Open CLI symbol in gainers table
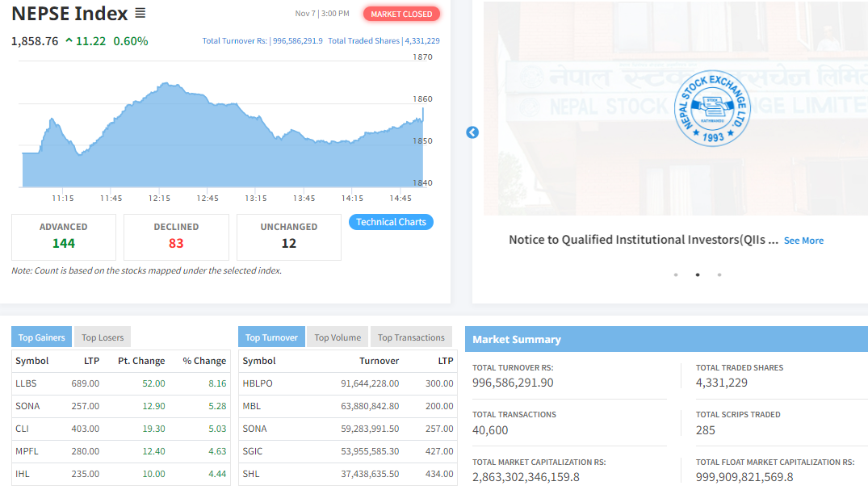This screenshot has height=494, width=868. (22, 429)
